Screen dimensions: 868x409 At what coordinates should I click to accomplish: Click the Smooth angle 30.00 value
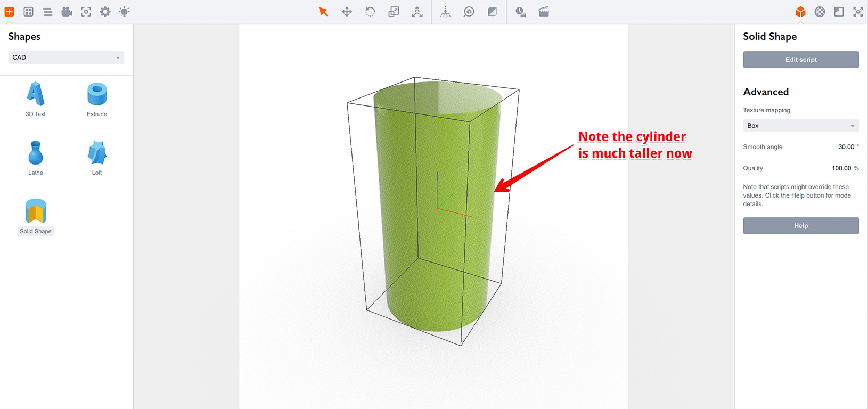pos(846,147)
